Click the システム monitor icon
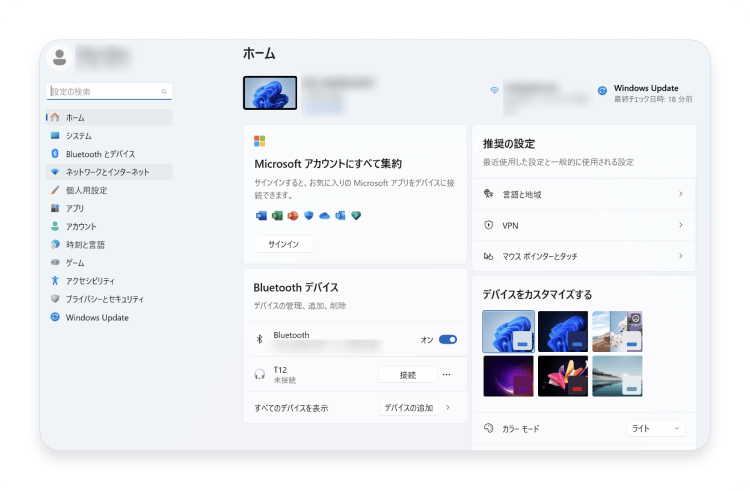Screen dimensions: 750x491 [x=55, y=135]
